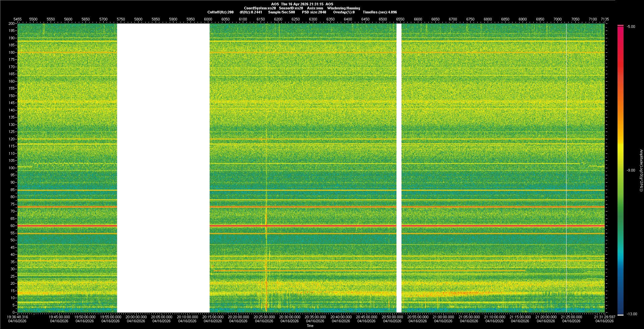Select the 21:00:00.000 time axis label
Screen dimensions: 644x329
[x=443, y=317]
